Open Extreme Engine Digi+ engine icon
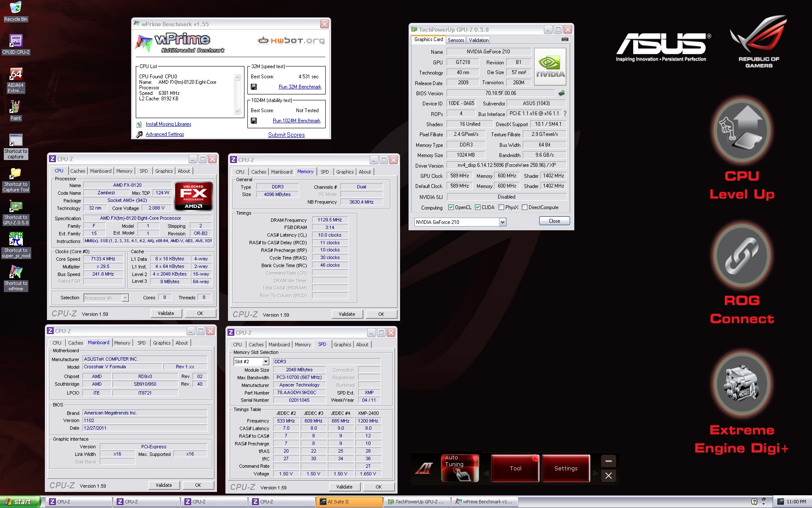Viewport: 812px width, 508px height. point(742,384)
